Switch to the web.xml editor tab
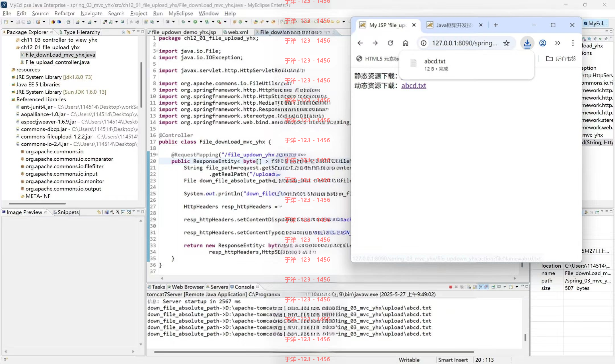 (236, 32)
